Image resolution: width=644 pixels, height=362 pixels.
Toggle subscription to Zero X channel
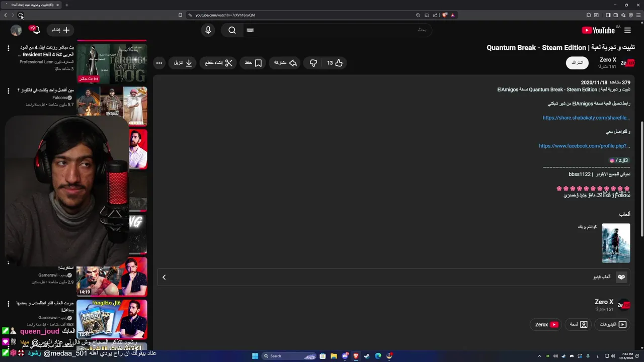578,63
